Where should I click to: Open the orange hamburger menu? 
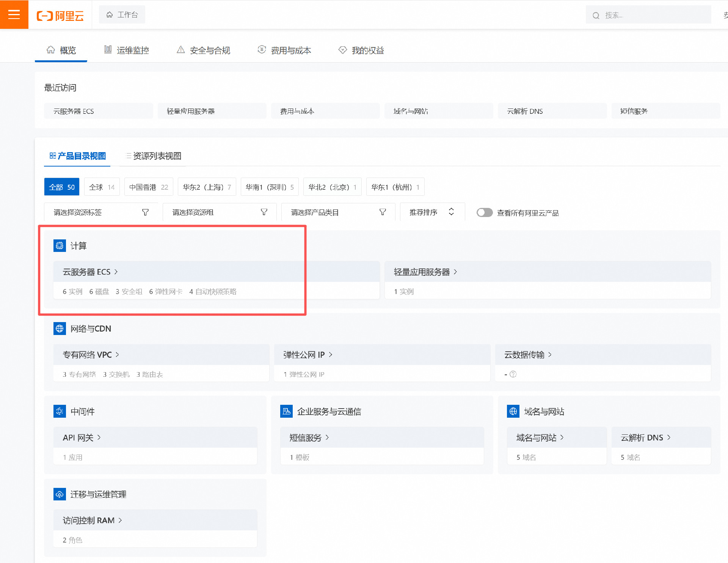pos(14,14)
